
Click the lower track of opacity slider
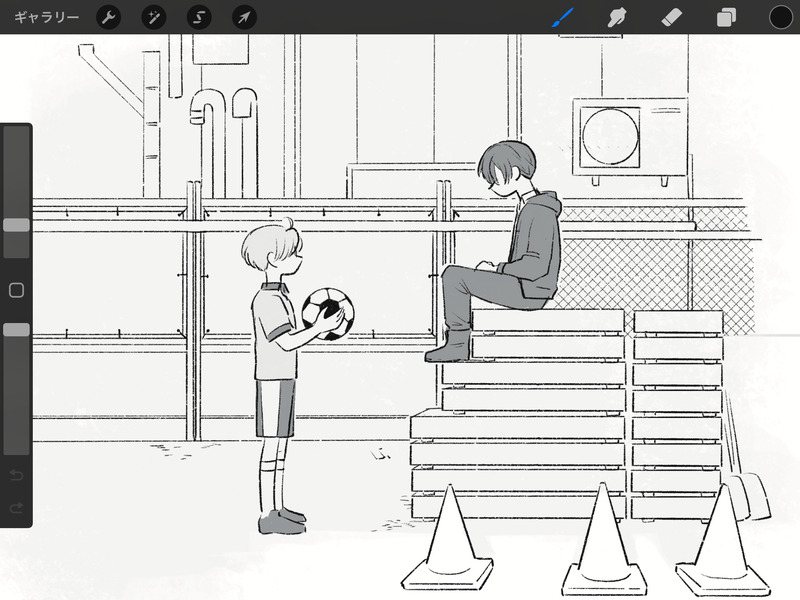click(x=16, y=395)
